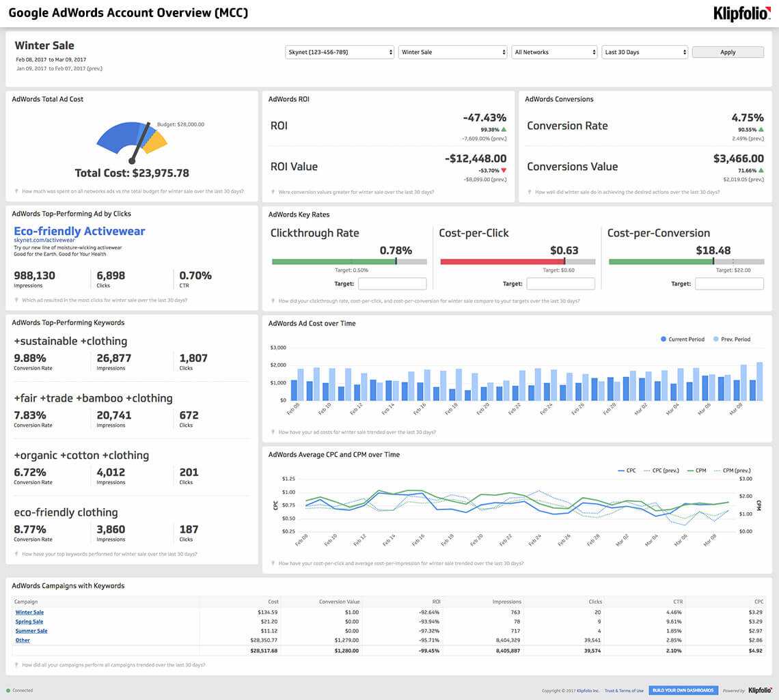
Task: Open the Summer Sale campaign link
Action: (x=31, y=631)
